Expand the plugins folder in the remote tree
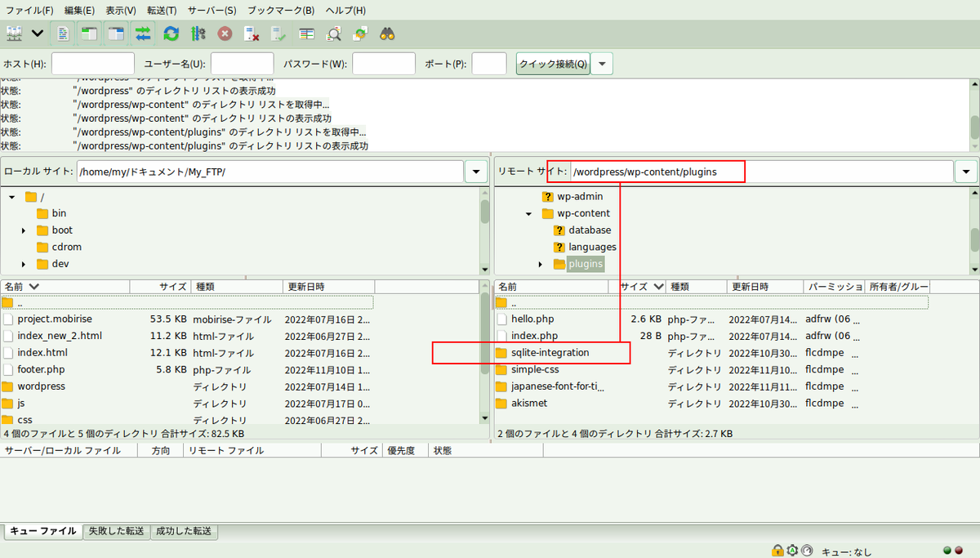This screenshot has width=980, height=558. pyautogui.click(x=541, y=264)
